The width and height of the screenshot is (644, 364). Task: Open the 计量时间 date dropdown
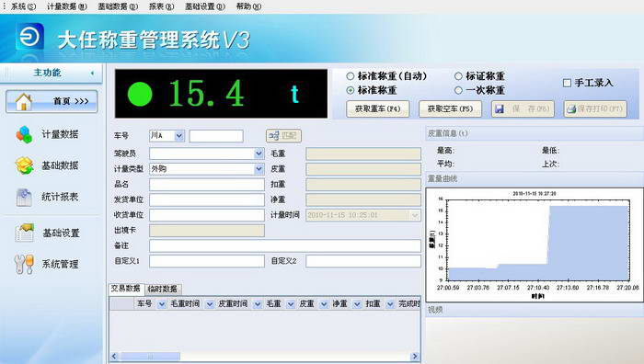415,215
